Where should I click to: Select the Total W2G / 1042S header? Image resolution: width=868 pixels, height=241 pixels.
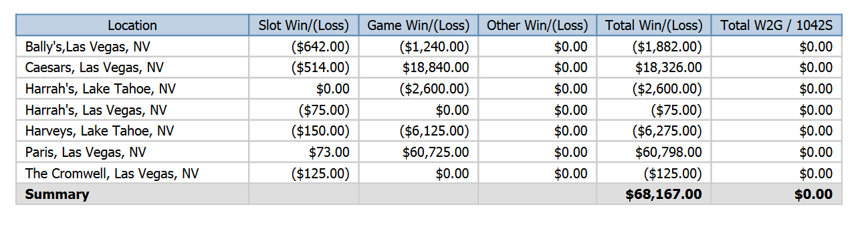(x=776, y=25)
